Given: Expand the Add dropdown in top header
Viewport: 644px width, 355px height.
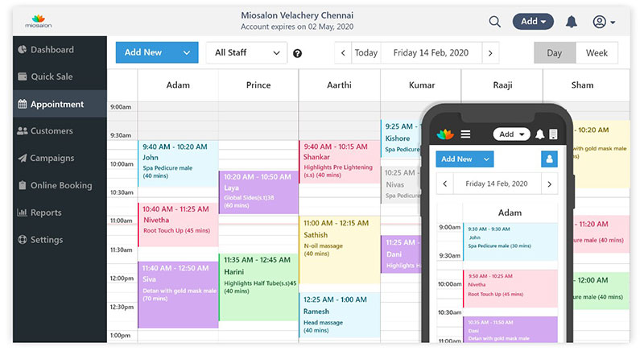Looking at the screenshot, I should click(533, 22).
